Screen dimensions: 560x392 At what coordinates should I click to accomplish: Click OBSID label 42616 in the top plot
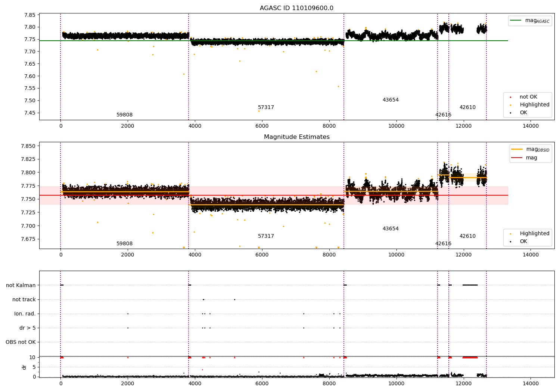tap(443, 115)
